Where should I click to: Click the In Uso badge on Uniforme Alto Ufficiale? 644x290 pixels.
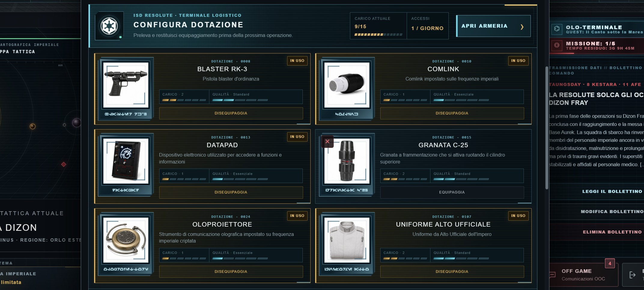pyautogui.click(x=518, y=216)
